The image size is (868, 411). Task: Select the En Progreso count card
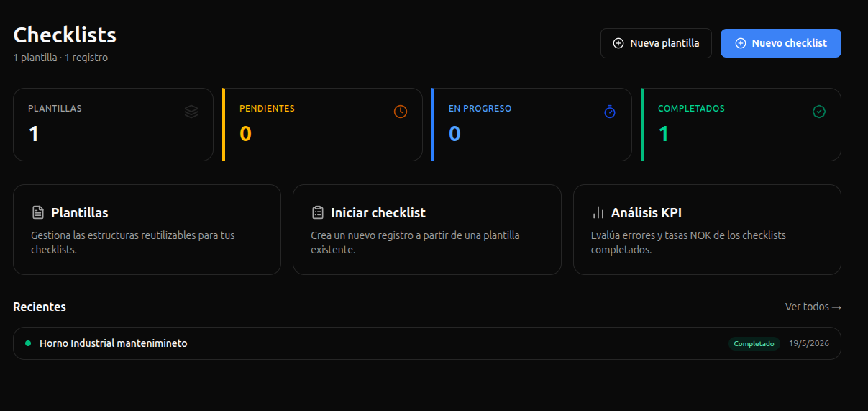point(531,125)
